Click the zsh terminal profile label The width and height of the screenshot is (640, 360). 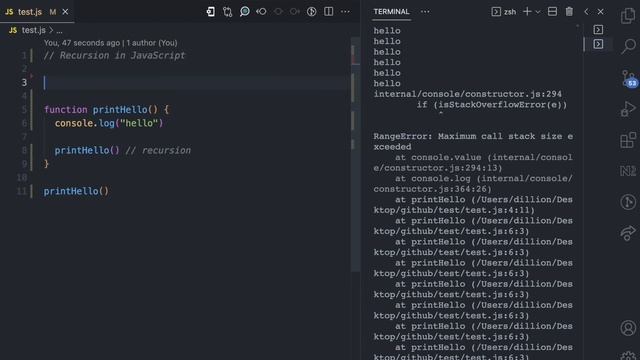click(x=510, y=12)
